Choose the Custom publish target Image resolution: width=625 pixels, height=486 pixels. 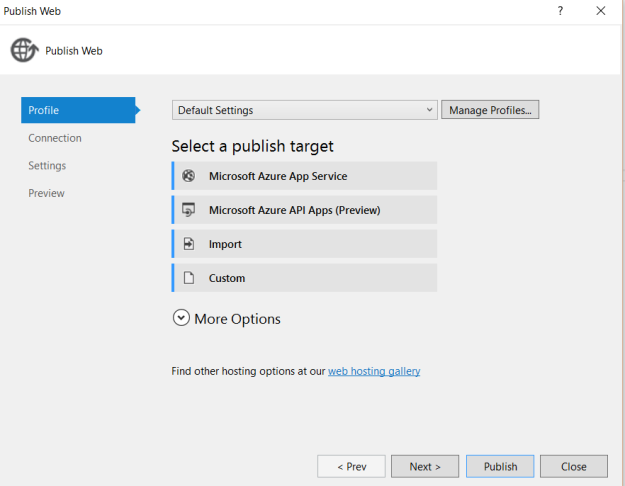[x=305, y=278]
